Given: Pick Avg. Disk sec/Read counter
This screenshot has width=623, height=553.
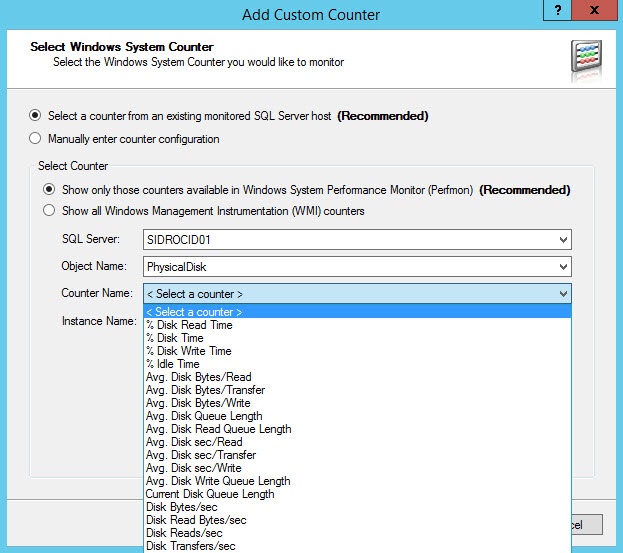Looking at the screenshot, I should click(357, 442).
